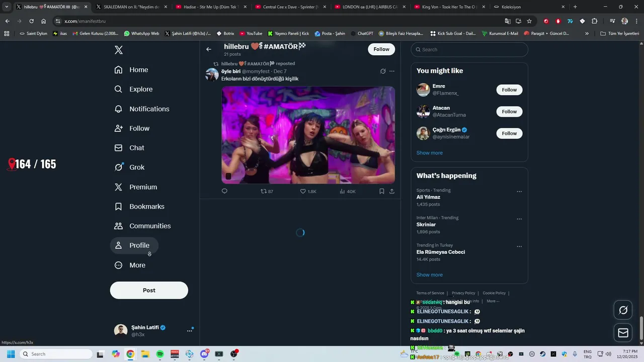Open options for Ela Rümeysa Cebeci trend

click(x=519, y=247)
